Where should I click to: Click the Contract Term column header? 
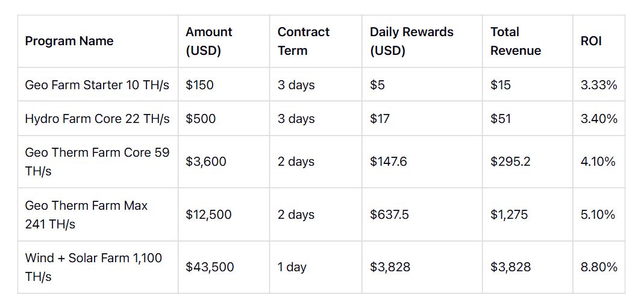tap(304, 41)
